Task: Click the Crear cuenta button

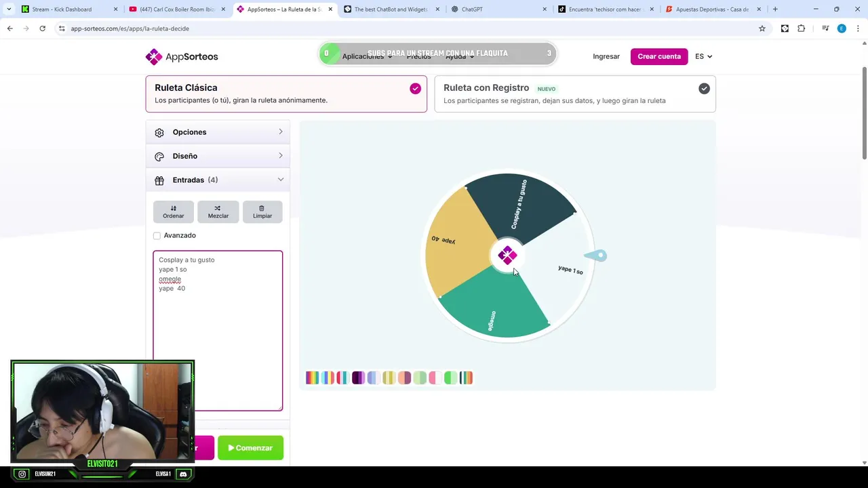Action: (659, 56)
